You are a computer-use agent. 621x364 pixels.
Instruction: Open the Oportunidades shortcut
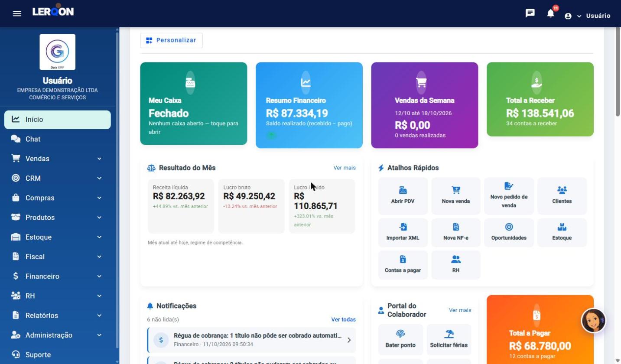point(509,233)
